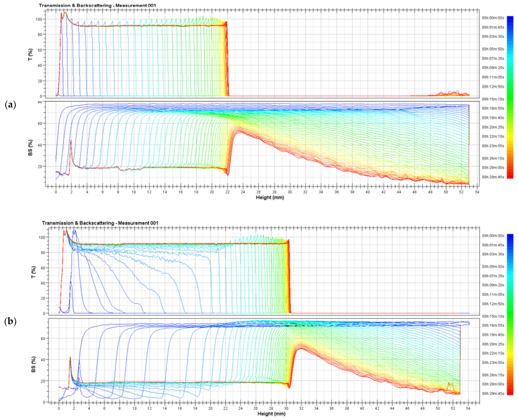Click the time color bar of chart (a)

tap(510, 97)
